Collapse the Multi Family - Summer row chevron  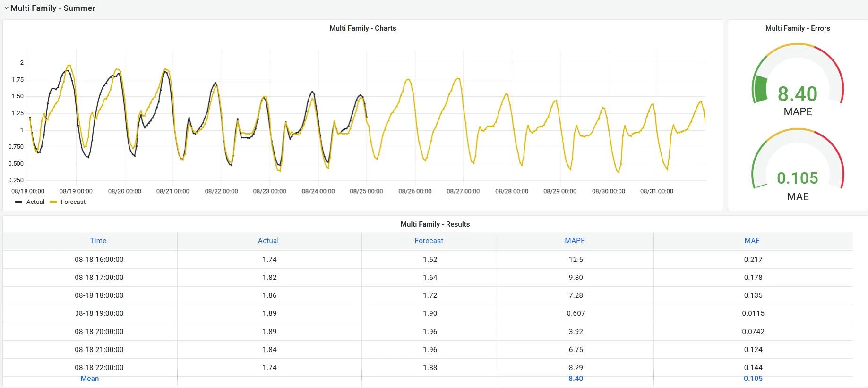pos(6,8)
